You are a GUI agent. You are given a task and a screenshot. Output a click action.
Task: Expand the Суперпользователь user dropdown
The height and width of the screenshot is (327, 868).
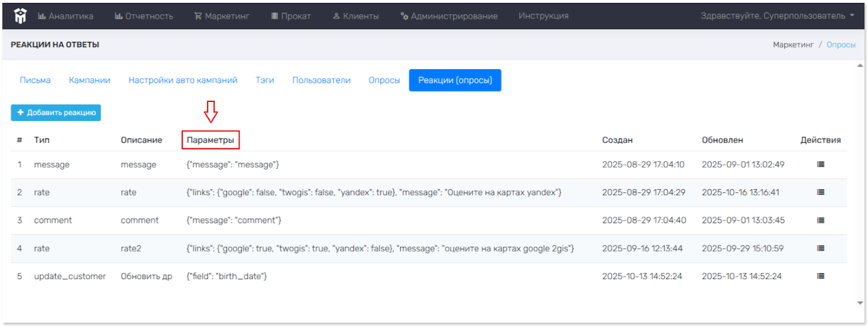[x=777, y=16]
